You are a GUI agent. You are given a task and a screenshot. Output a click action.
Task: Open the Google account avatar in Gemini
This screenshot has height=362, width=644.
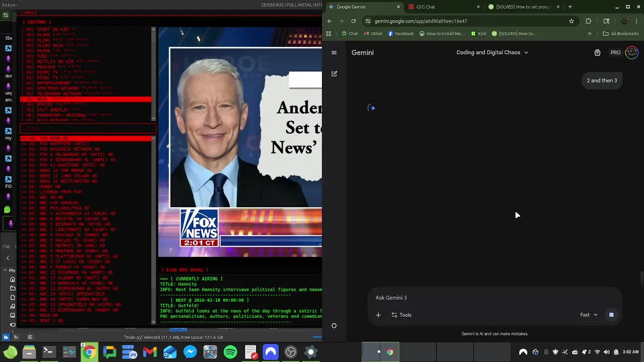coord(631,52)
